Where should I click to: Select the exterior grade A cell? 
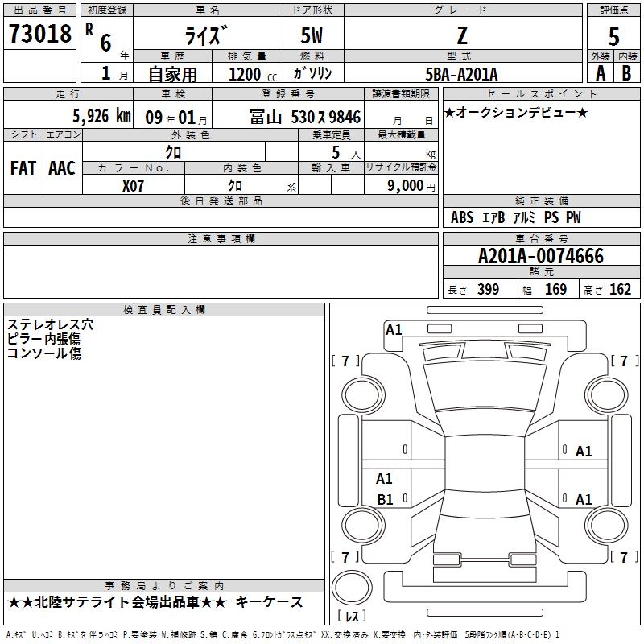click(x=601, y=73)
